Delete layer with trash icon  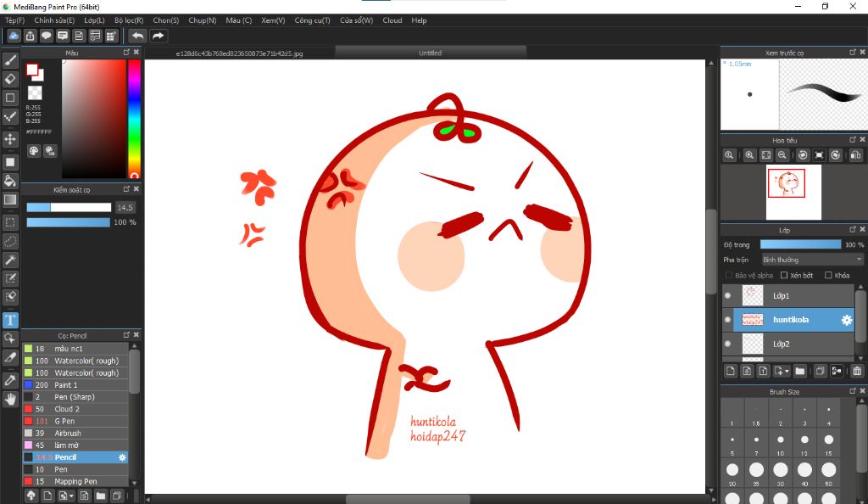point(857,371)
